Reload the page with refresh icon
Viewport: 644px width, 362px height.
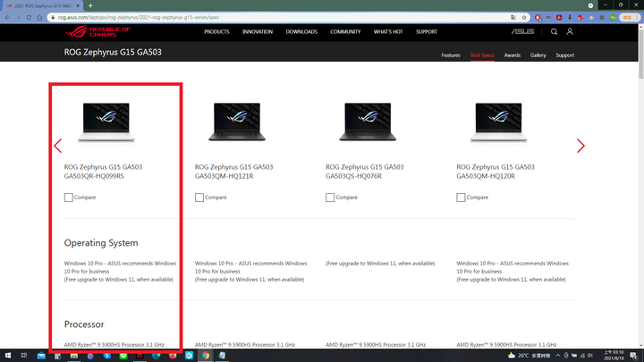(x=29, y=17)
